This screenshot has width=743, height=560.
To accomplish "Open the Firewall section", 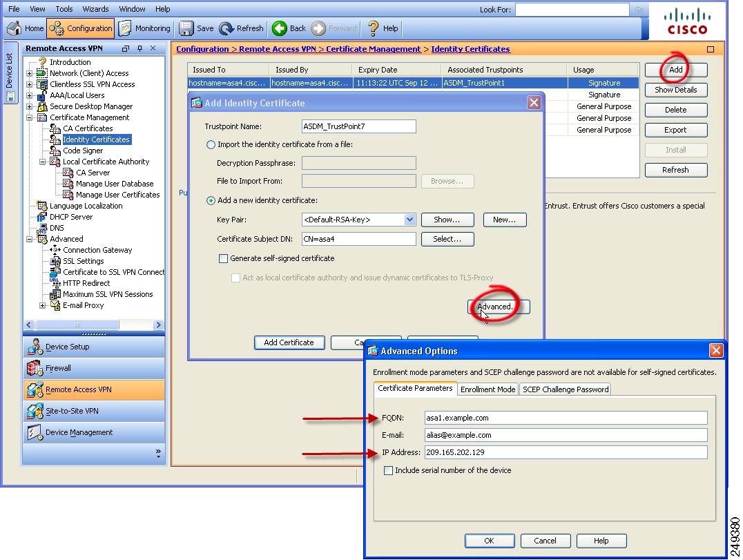I will pyautogui.click(x=94, y=368).
